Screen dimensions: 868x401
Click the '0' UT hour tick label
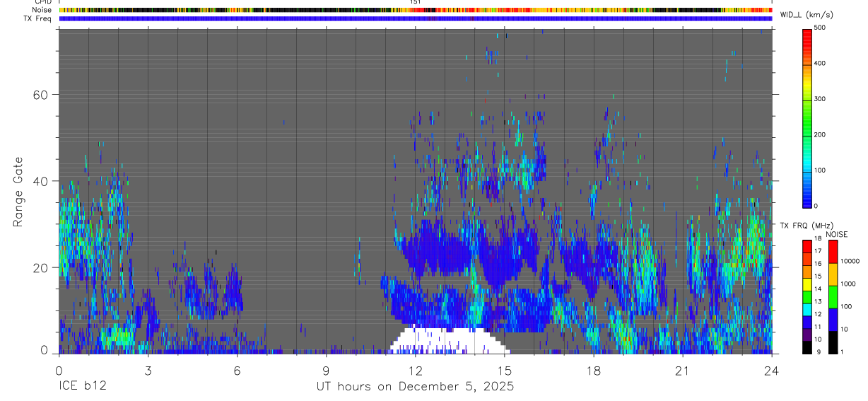(x=59, y=370)
